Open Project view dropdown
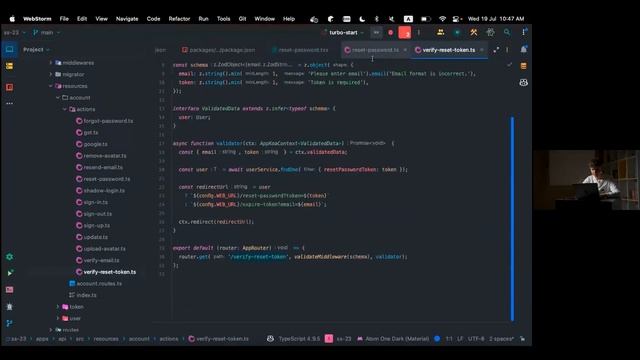 click(36, 49)
